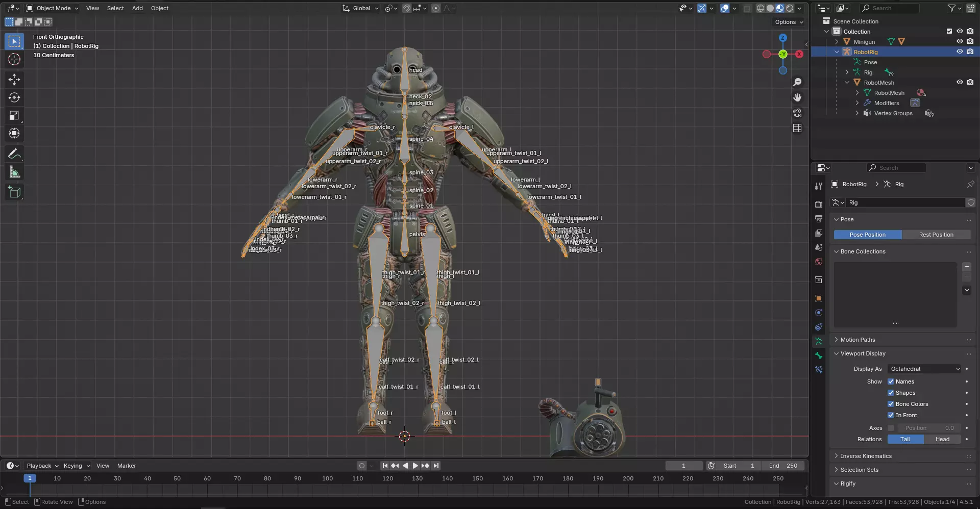Select the Add Cube tool
The image size is (980, 509).
pyautogui.click(x=14, y=192)
